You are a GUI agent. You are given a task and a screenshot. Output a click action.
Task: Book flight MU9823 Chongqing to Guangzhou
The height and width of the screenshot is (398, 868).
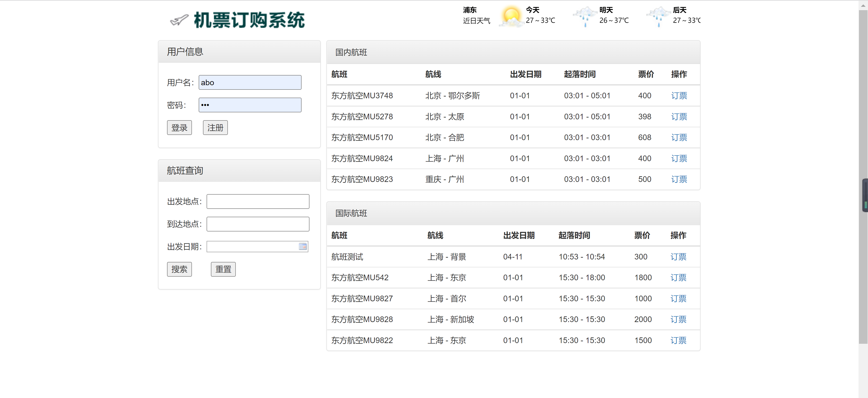679,179
